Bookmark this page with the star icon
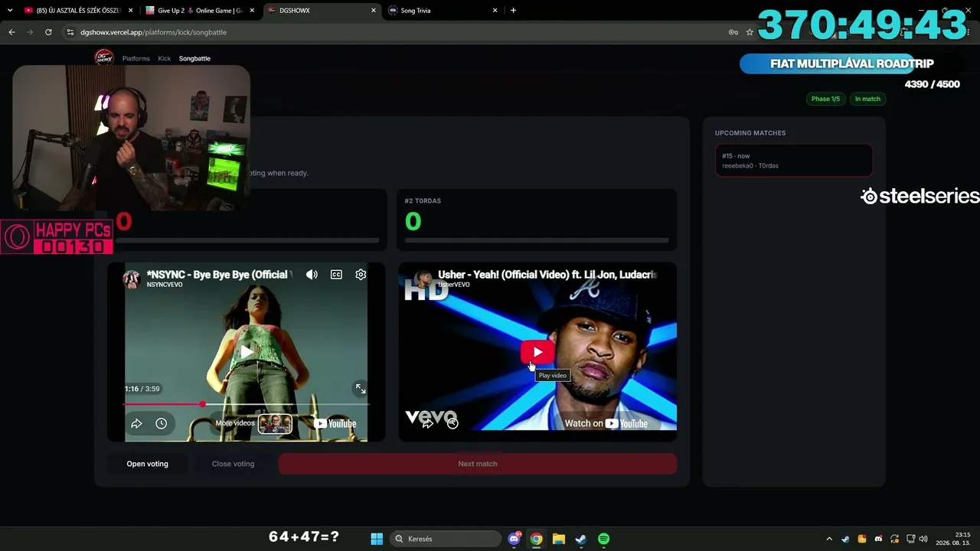Screen dimensions: 980x551 click(x=750, y=32)
